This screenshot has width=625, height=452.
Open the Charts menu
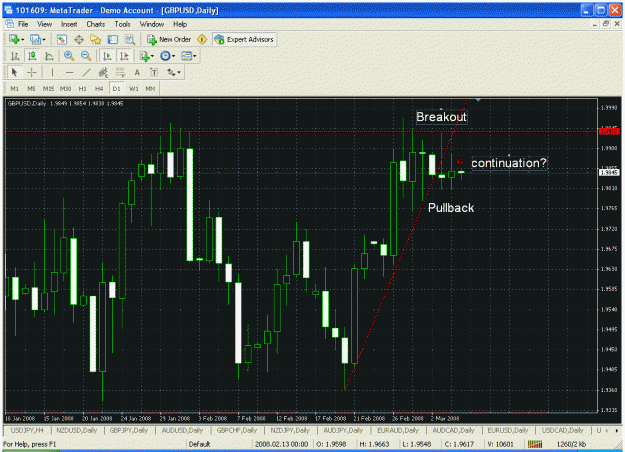pos(96,24)
